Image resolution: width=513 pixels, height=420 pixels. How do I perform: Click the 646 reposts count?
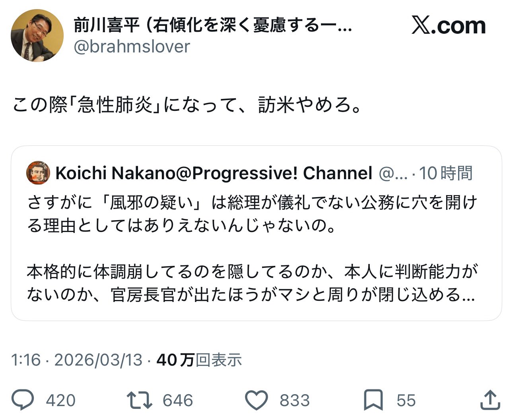tap(178, 401)
